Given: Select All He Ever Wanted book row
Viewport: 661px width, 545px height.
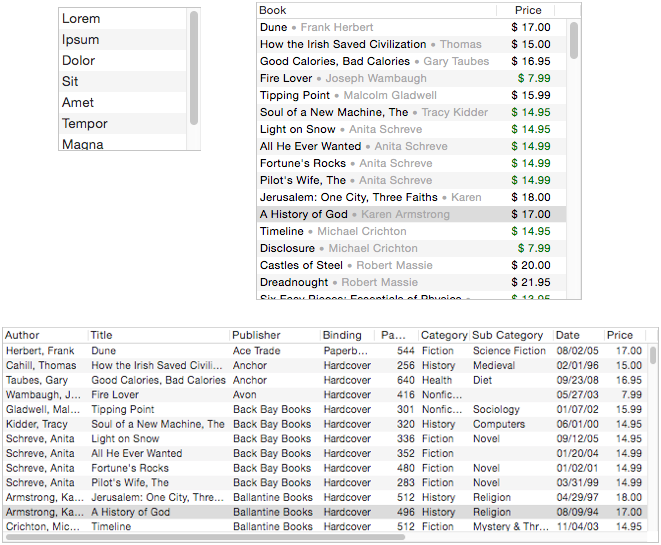Looking at the screenshot, I should 411,146.
